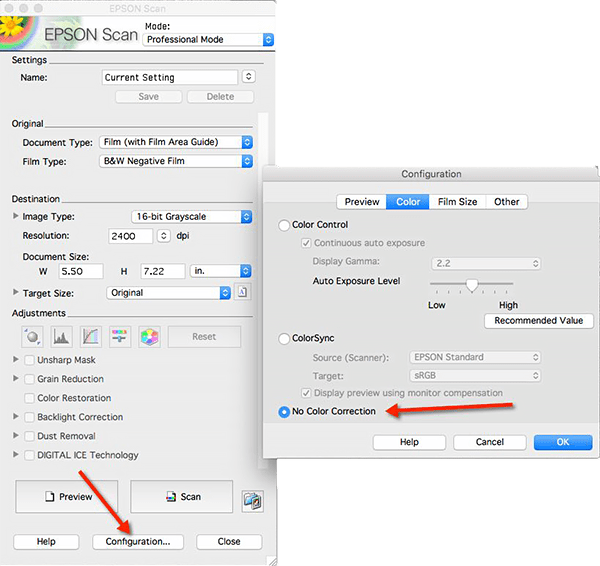
Task: Open the File Save Settings icon
Action: tap(253, 501)
